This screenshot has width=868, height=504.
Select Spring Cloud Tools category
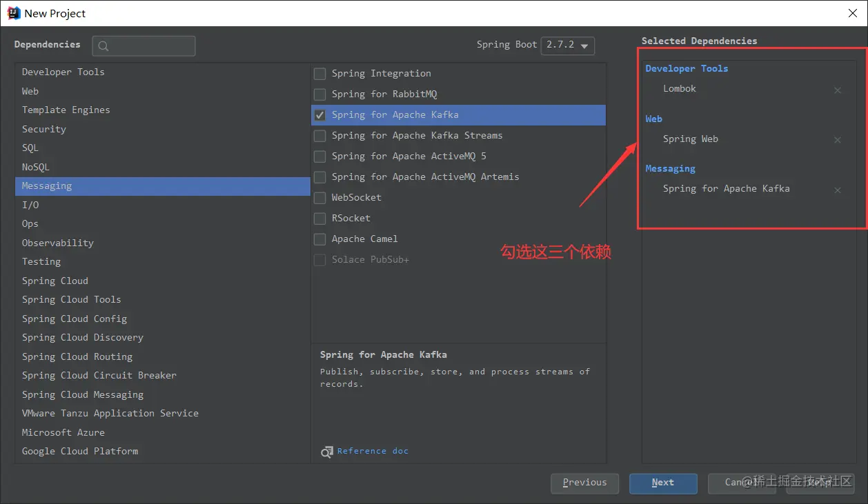pyautogui.click(x=163, y=299)
